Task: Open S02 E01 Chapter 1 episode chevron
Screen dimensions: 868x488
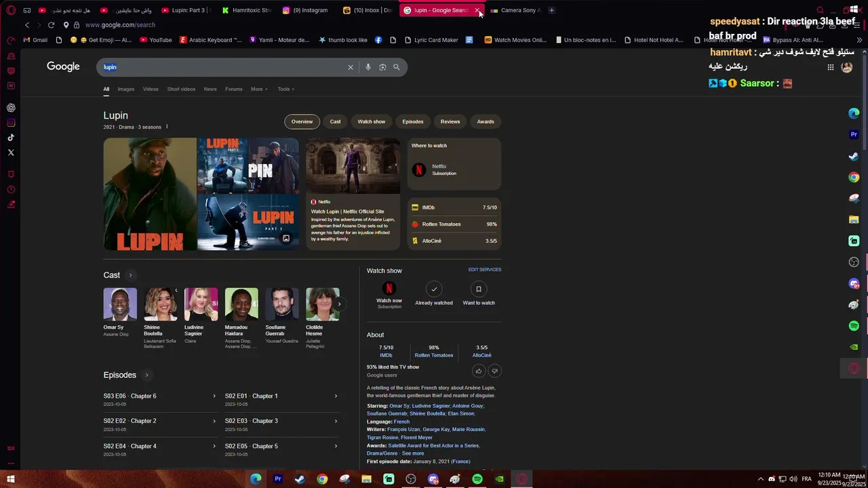Action: [336, 396]
